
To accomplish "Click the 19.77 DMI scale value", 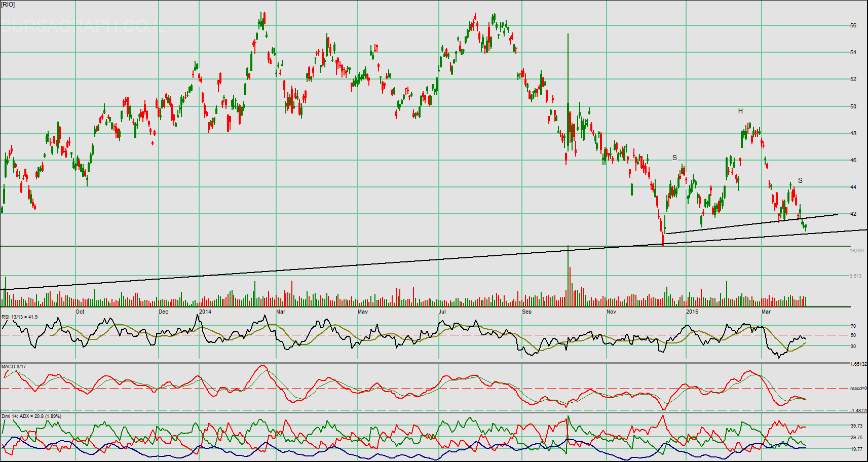I will pyautogui.click(x=856, y=449).
